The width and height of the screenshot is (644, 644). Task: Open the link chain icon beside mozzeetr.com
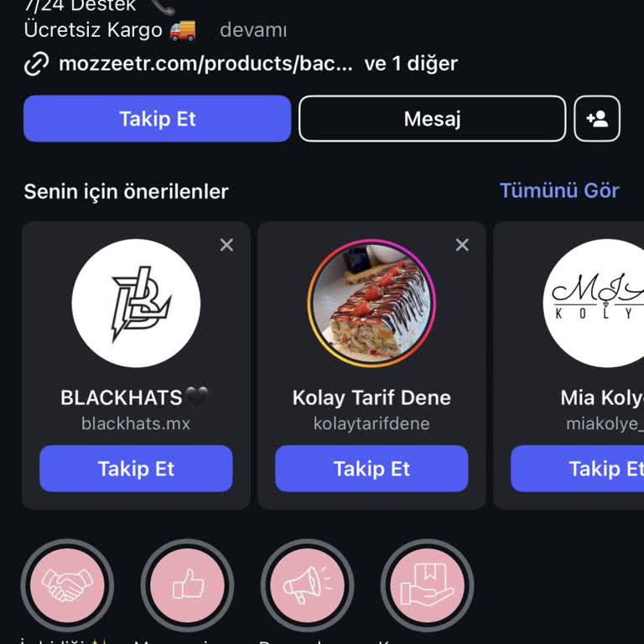[x=37, y=64]
